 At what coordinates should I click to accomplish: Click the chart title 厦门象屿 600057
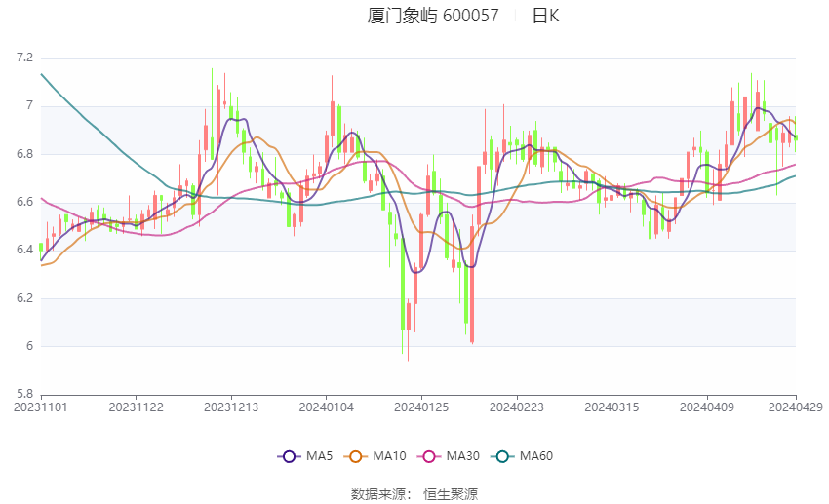pyautogui.click(x=433, y=16)
